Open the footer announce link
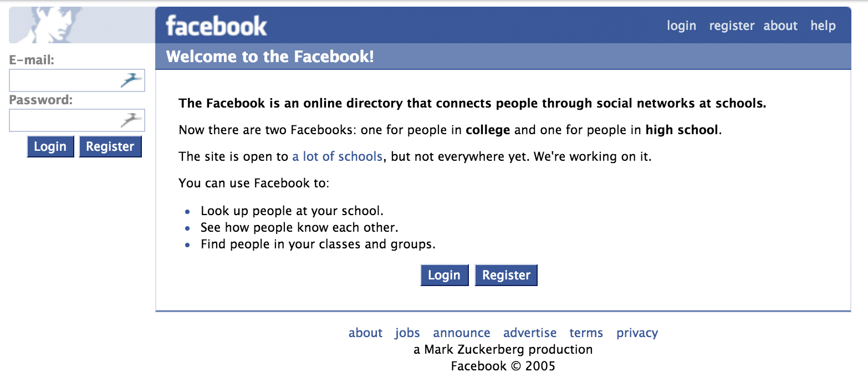Screen dimensions: 868x377 click(462, 333)
